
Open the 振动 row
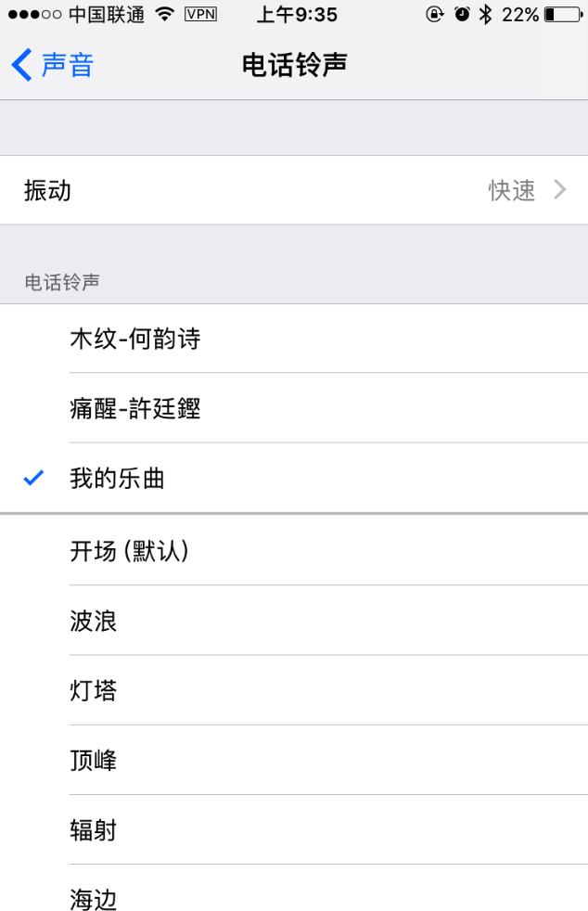click(294, 190)
